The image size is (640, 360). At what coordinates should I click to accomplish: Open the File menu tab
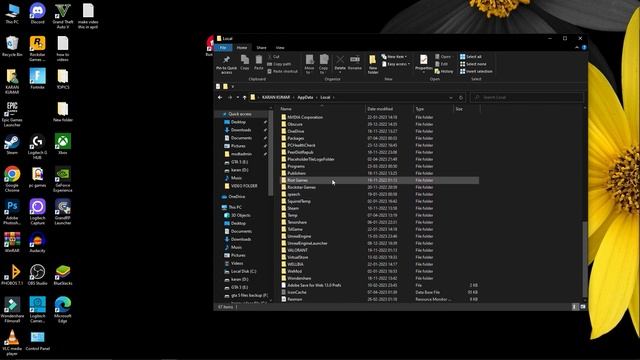223,48
